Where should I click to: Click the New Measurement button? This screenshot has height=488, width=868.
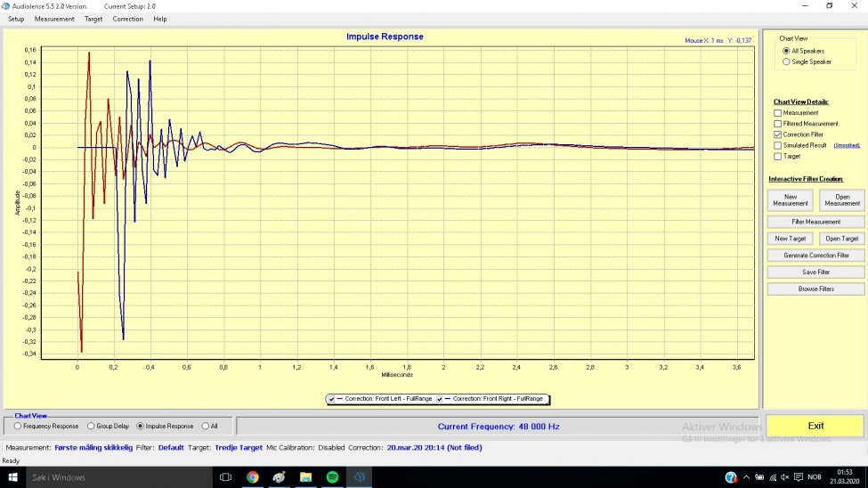point(790,200)
